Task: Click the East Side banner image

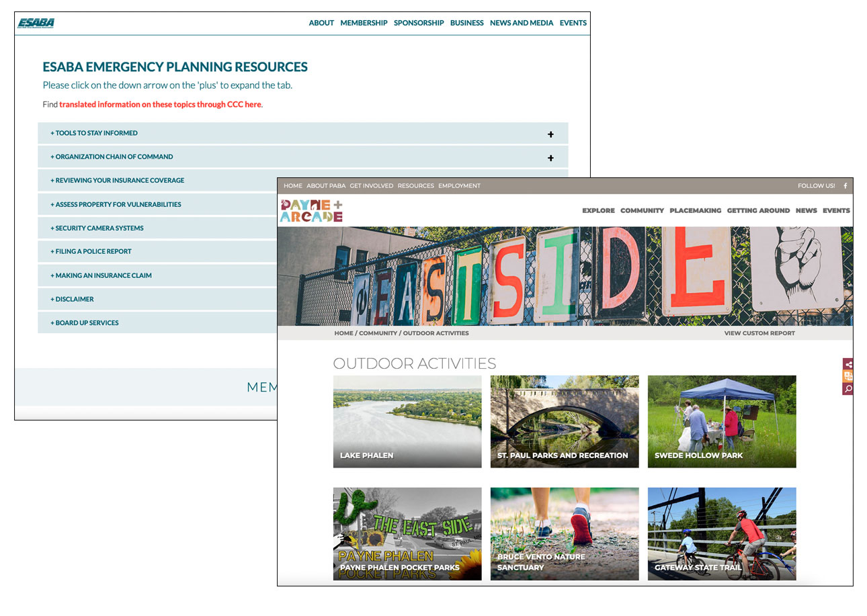Action: (x=565, y=276)
